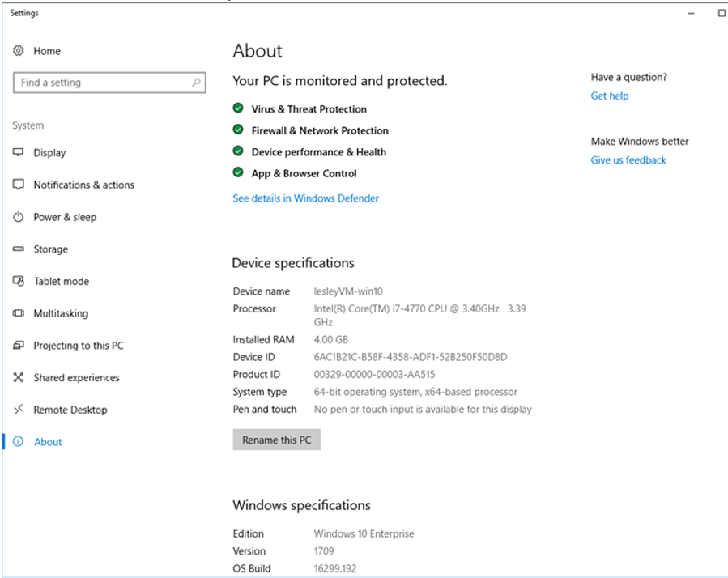Click the Shared experiences icon
Viewport: 728px width, 578px height.
pos(18,377)
